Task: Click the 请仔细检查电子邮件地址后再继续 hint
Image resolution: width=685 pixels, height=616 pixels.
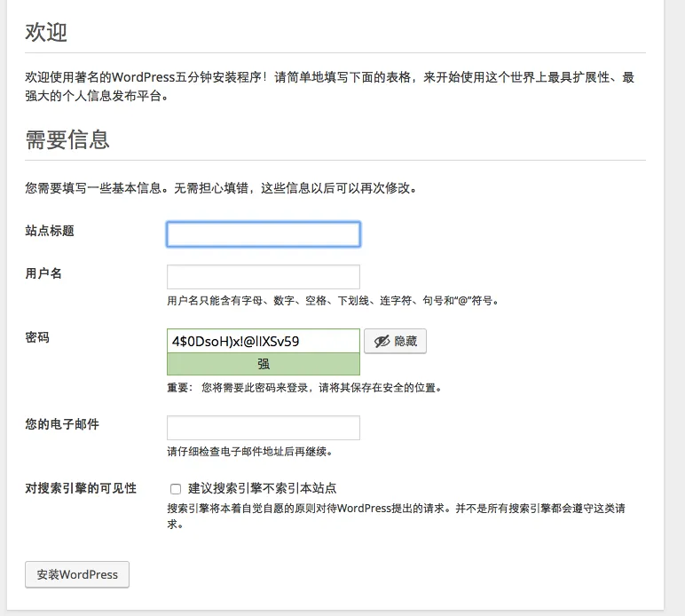Action: coord(250,452)
